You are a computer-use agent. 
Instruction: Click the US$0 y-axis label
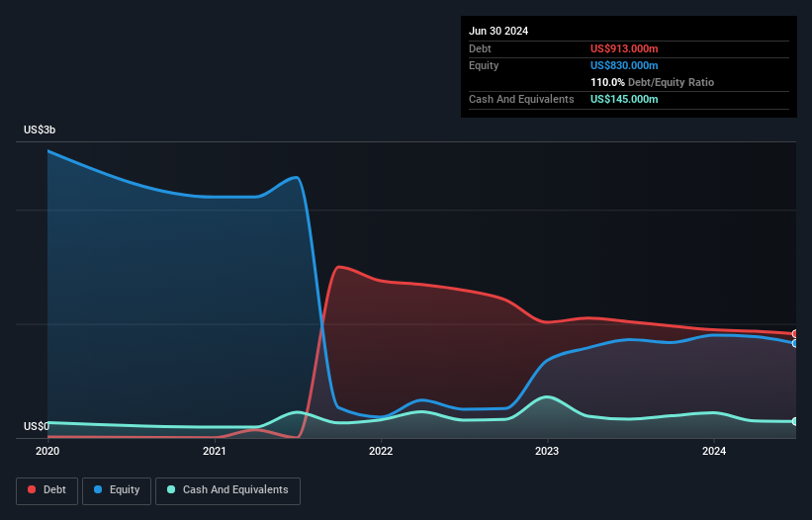37,426
